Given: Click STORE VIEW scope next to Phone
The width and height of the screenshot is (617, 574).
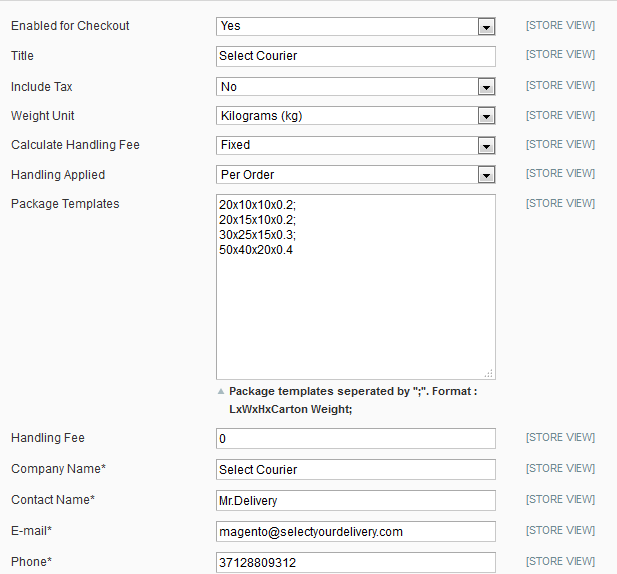Looking at the screenshot, I should pos(560,561).
